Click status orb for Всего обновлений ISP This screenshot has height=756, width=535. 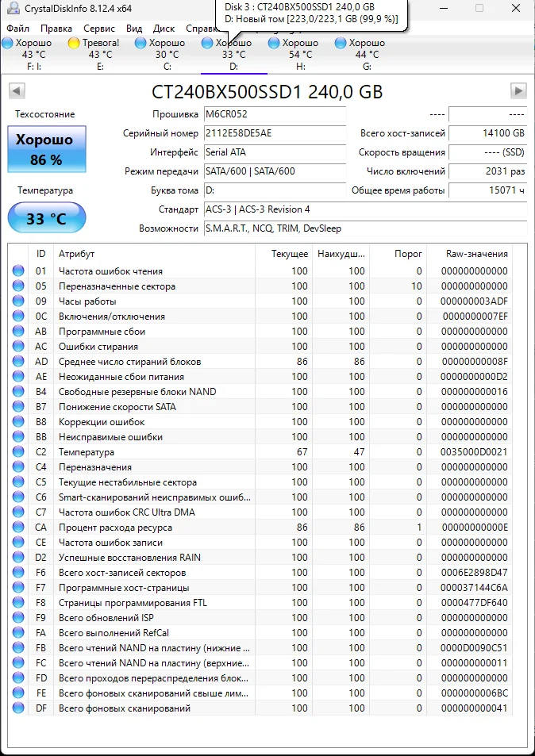(x=18, y=618)
